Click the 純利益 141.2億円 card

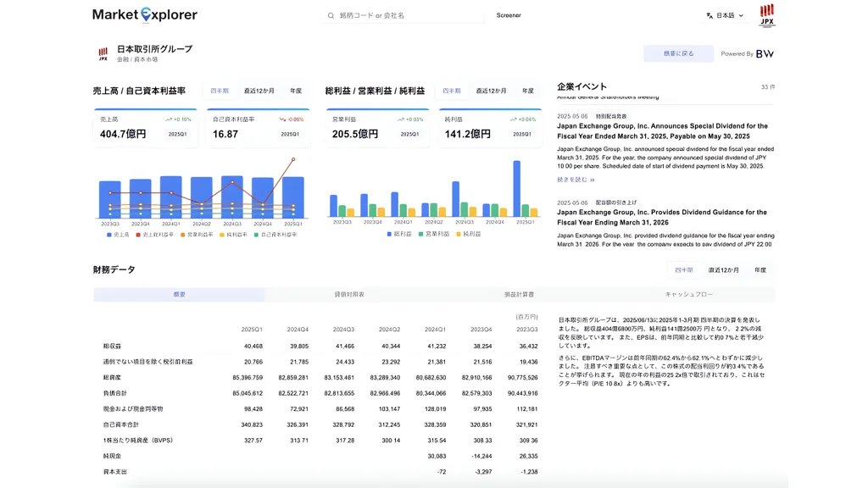(491, 128)
